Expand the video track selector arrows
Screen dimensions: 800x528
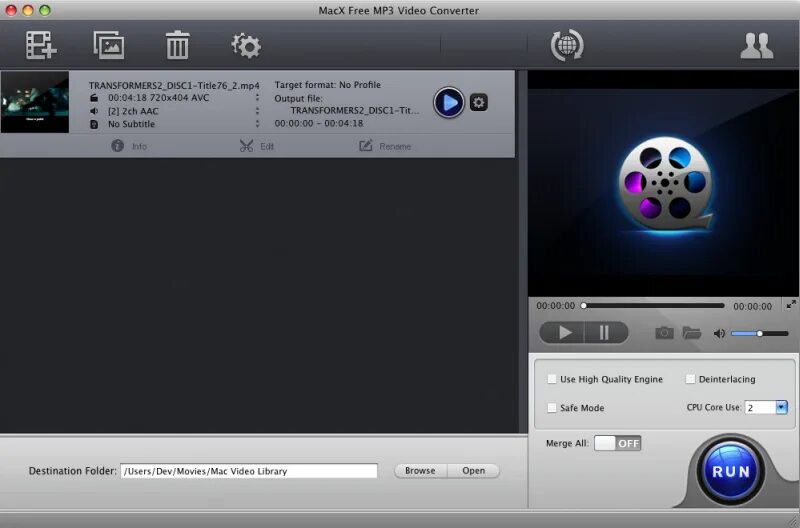(257, 97)
